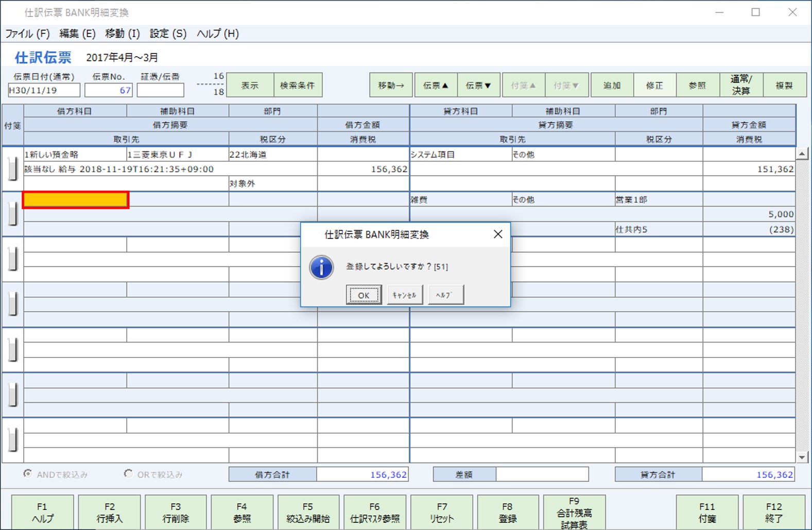Viewport: 812px width, 530px height.
Task: Toggle 通常/決算 mode button
Action: click(x=741, y=85)
